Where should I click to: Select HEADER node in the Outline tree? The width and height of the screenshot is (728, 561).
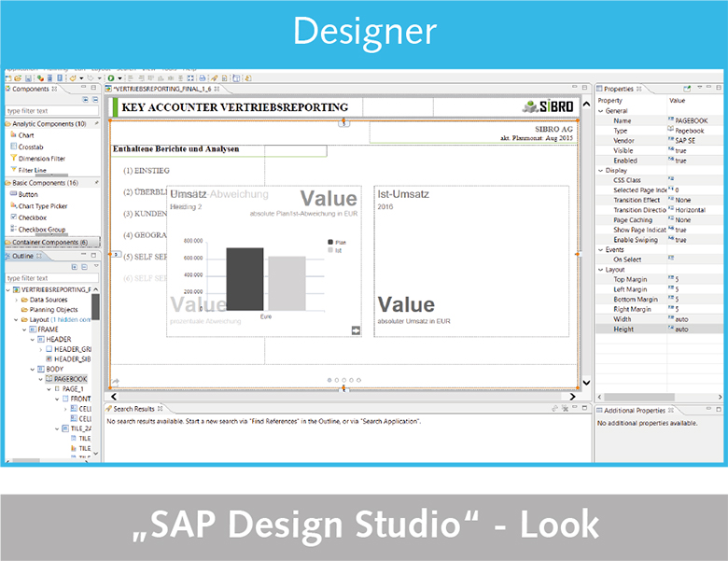pos(55,340)
